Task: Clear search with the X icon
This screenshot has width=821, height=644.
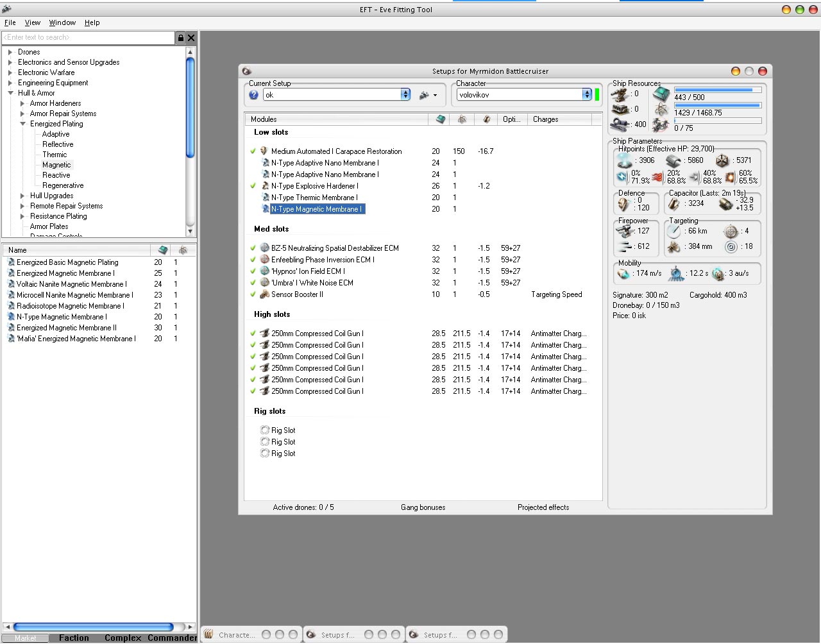Action: coord(191,38)
